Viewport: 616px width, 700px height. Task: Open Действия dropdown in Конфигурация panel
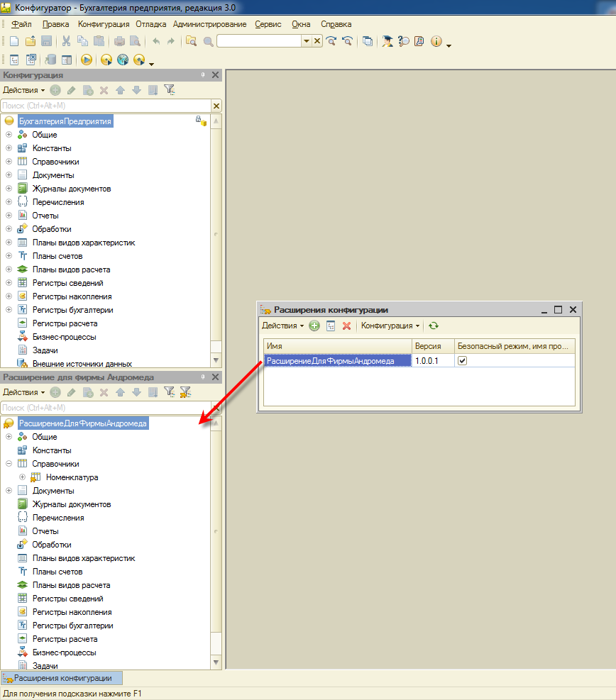(x=23, y=90)
